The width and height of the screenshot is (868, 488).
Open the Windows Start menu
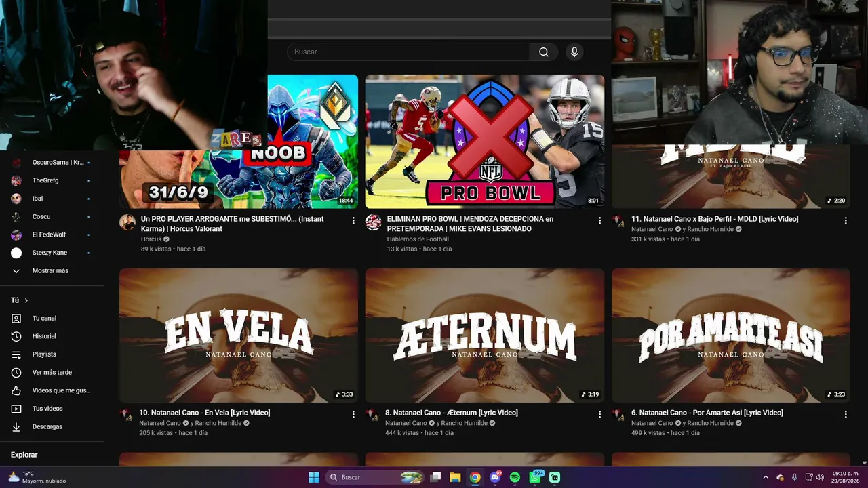pyautogui.click(x=314, y=477)
